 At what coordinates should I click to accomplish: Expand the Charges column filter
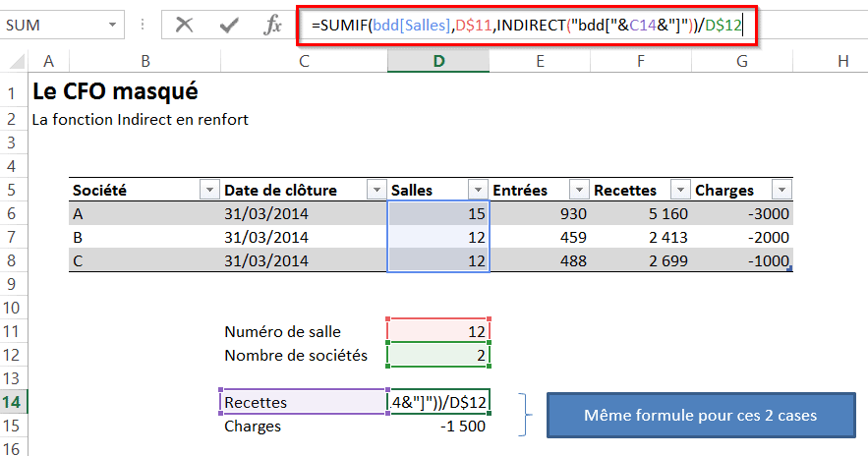[781, 191]
